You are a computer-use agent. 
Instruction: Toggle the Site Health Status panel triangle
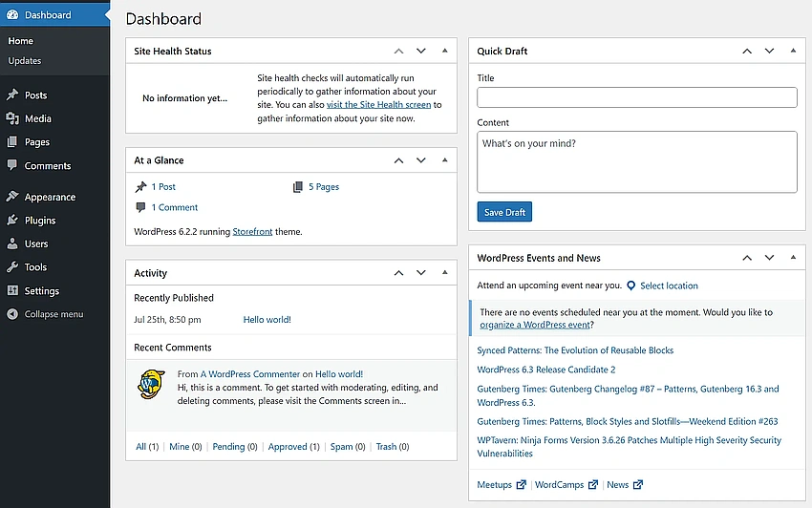(445, 51)
